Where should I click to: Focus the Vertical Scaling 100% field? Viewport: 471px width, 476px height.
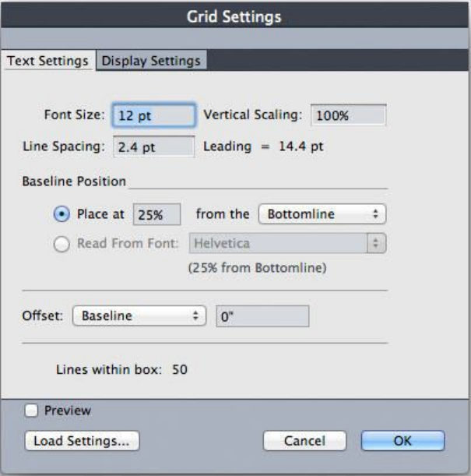click(x=348, y=115)
